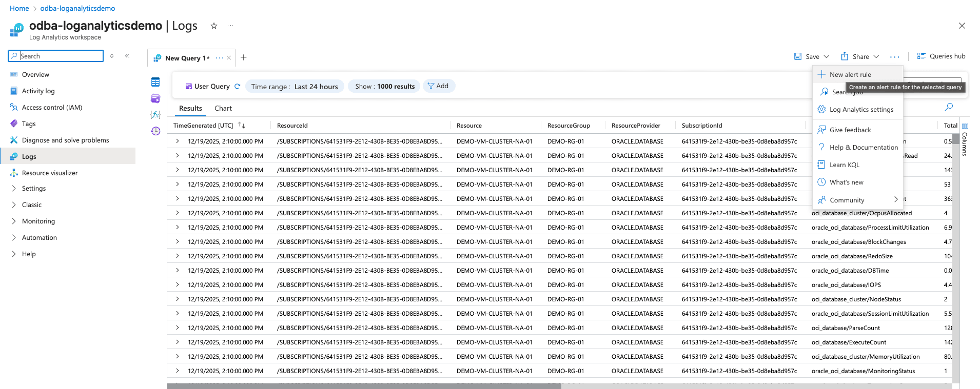Click the ResourceId column header
This screenshot has height=389, width=980.
tap(292, 126)
